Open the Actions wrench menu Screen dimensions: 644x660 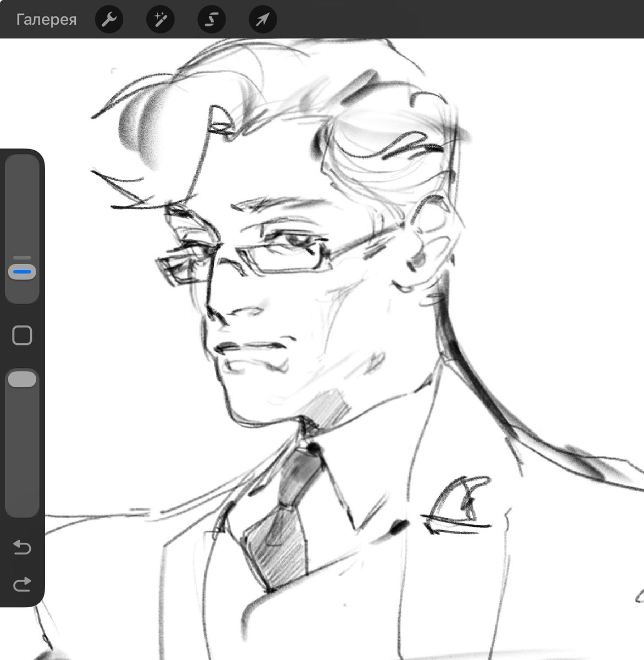109,20
